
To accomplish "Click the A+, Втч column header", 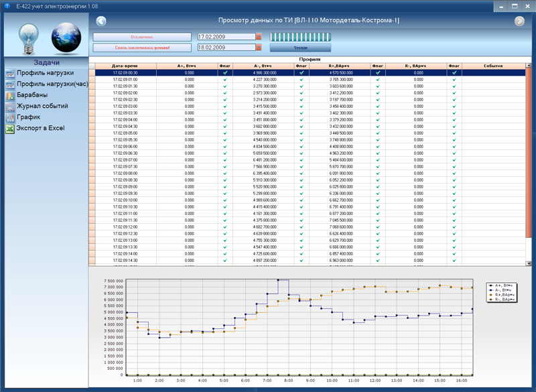I will coord(187,66).
